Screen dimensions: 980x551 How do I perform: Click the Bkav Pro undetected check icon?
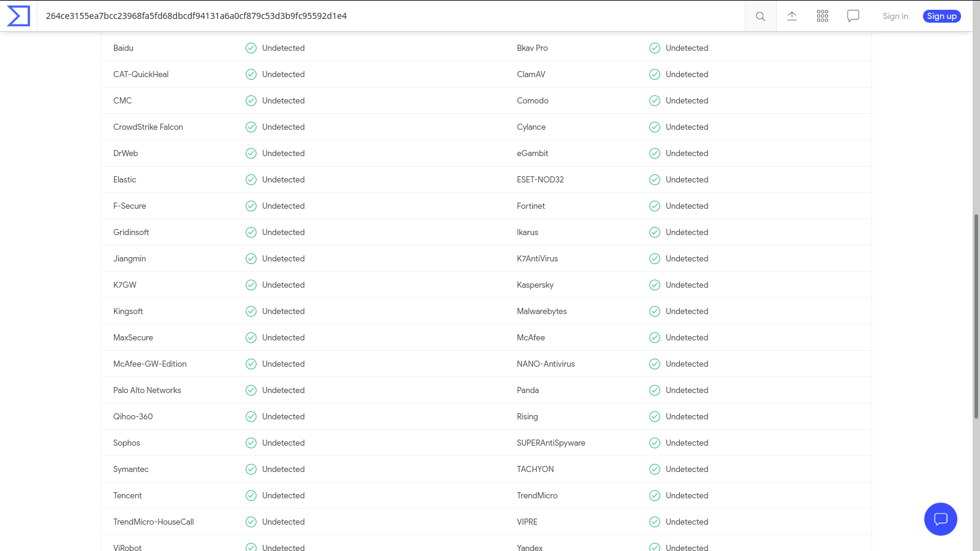654,48
